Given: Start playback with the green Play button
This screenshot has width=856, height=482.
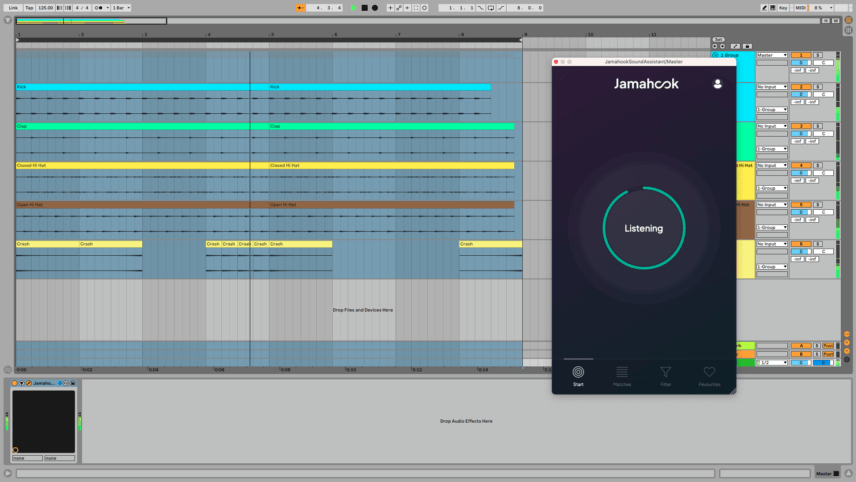Looking at the screenshot, I should (x=354, y=8).
